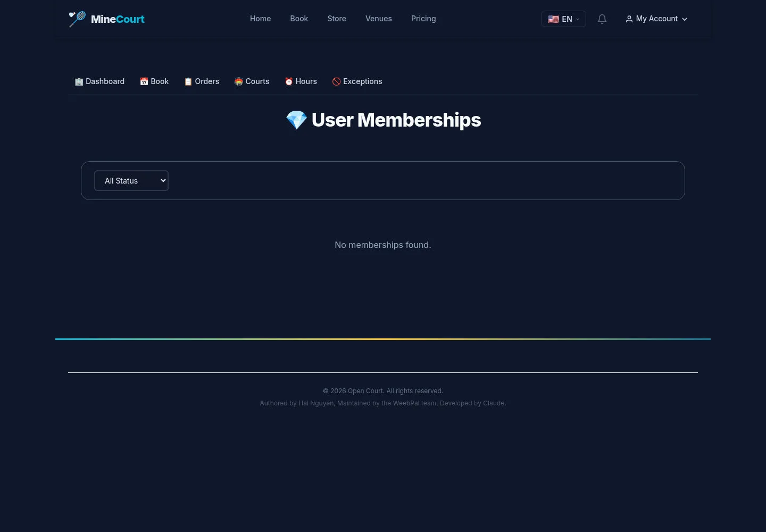This screenshot has height=532, width=766.
Task: Click the clipboard icon beside Orders
Action: pyautogui.click(x=188, y=81)
